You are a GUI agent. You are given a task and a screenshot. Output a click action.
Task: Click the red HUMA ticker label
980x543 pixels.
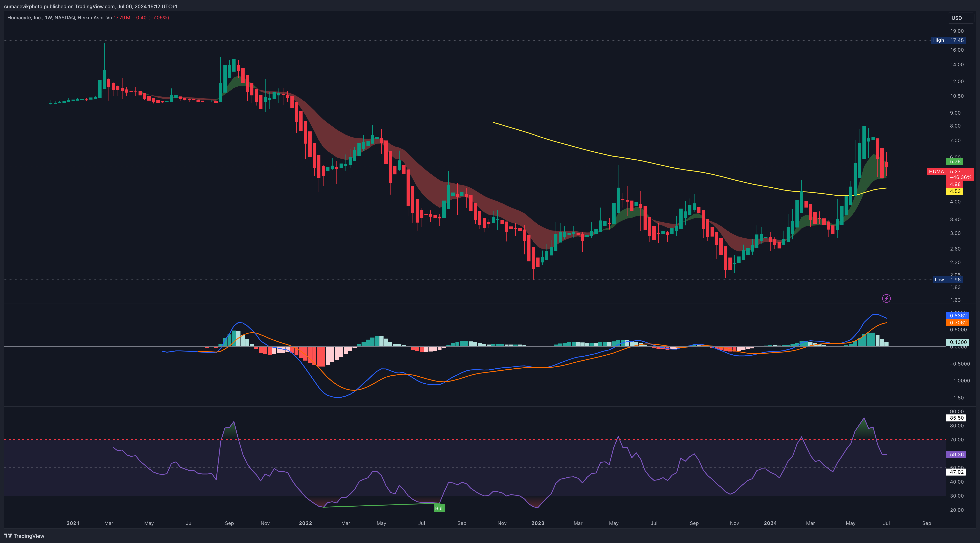pos(936,171)
